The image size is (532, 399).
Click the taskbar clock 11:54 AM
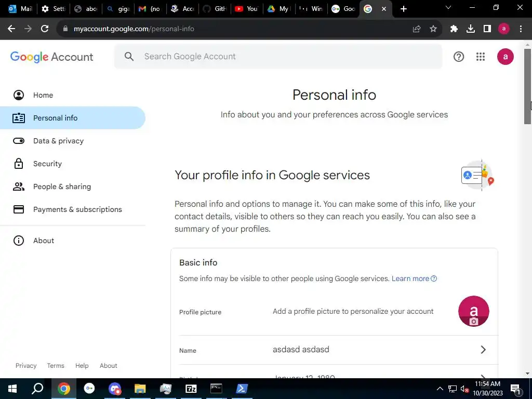click(487, 384)
